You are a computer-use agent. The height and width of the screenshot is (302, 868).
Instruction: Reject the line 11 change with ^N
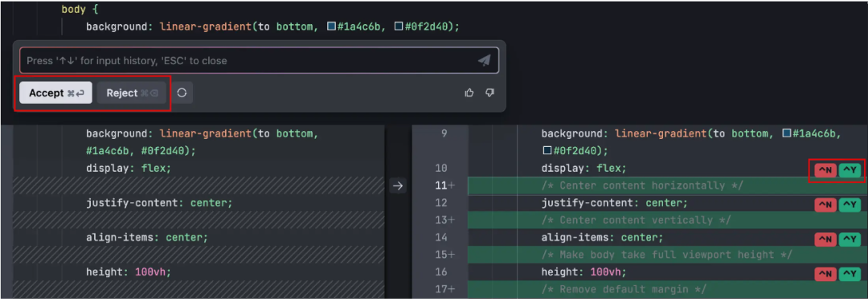coord(825,170)
